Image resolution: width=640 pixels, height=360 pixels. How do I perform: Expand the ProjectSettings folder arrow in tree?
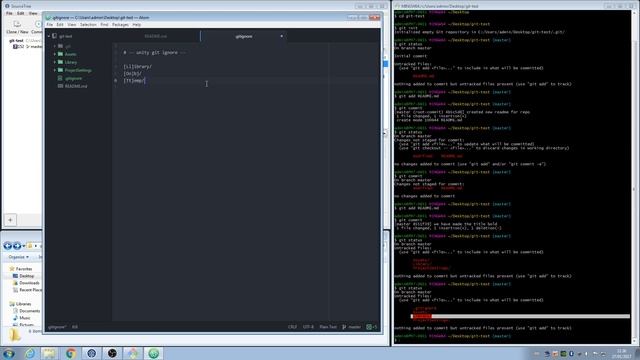(55, 70)
